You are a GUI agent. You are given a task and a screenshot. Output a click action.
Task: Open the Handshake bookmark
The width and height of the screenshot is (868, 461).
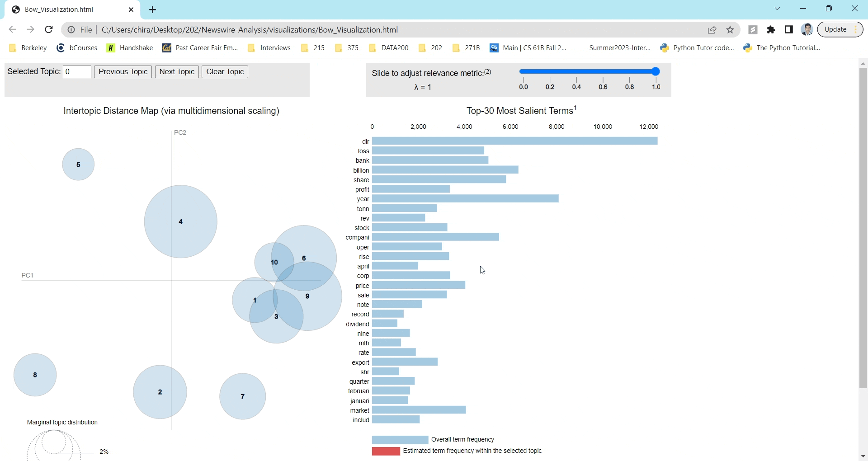[x=130, y=47]
